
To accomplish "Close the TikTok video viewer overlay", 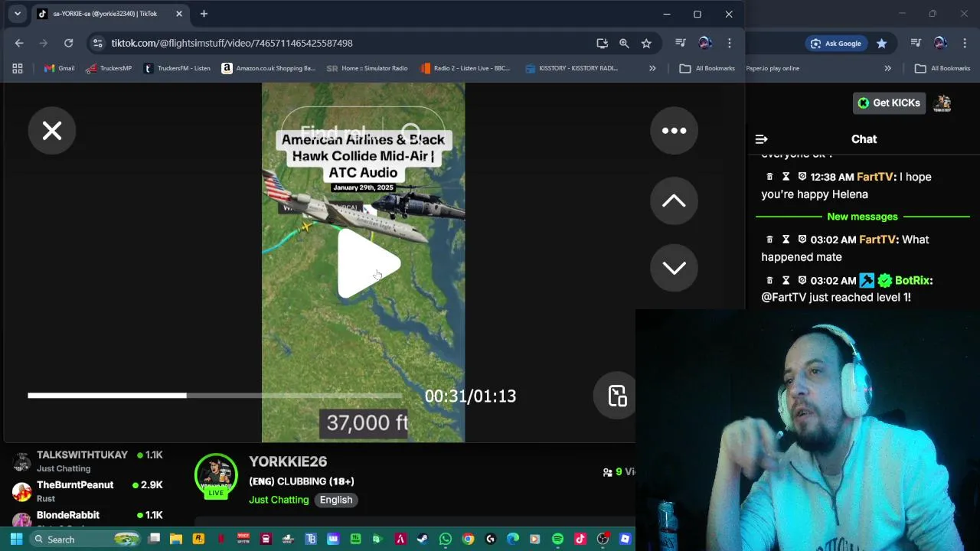I will [x=52, y=131].
